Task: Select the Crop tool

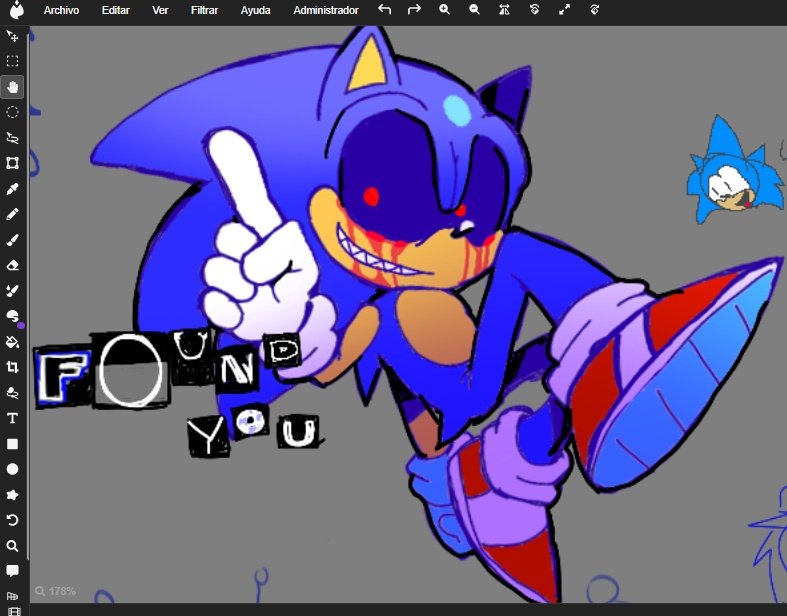Action: (13, 367)
